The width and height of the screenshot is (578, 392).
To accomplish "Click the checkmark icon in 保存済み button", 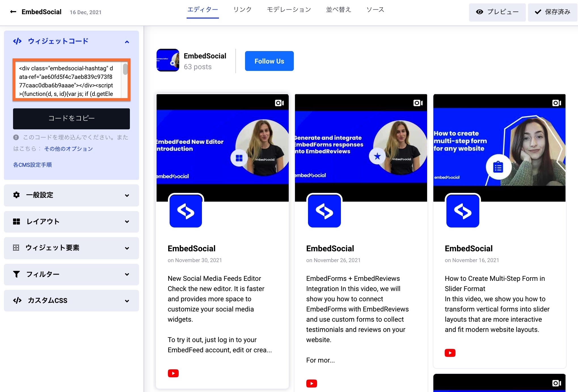I will tap(538, 12).
